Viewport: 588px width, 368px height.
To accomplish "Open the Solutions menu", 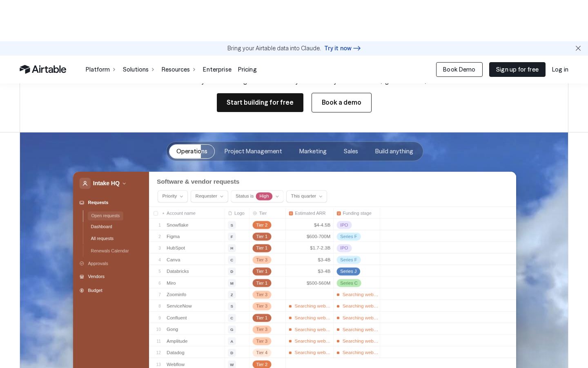I will [x=138, y=70].
